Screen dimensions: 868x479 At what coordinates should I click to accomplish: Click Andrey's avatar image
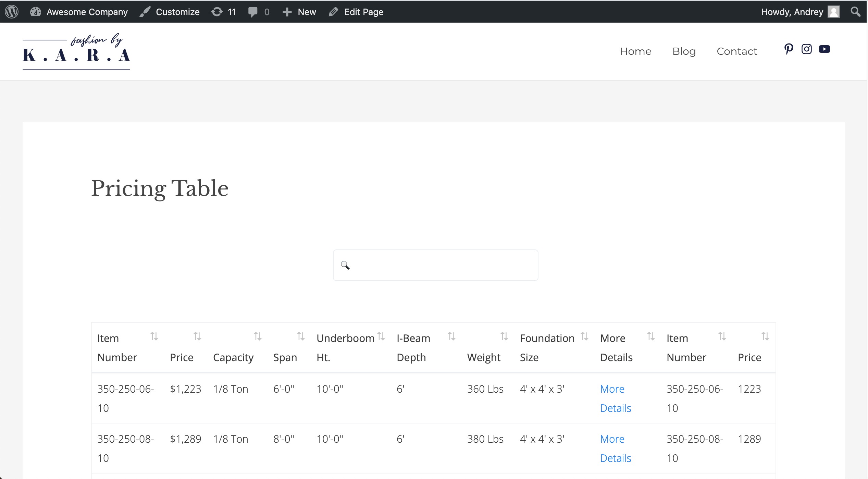pos(833,12)
